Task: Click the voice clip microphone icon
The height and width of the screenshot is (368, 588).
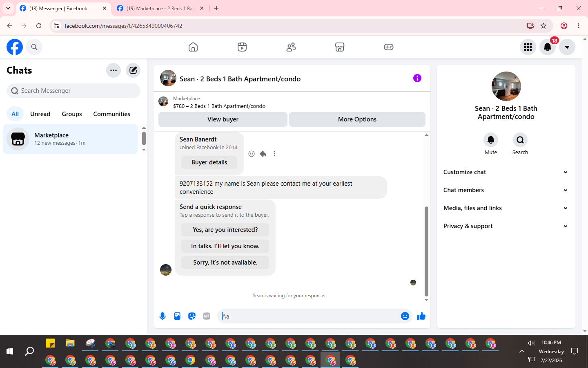Action: coord(163,316)
